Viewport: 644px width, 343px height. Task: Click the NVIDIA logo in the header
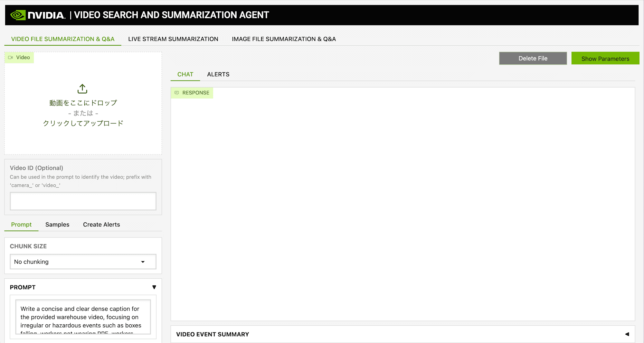tap(38, 15)
